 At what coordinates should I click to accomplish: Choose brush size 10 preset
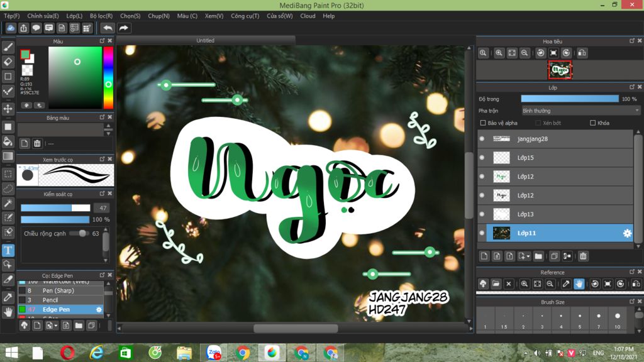point(618,320)
